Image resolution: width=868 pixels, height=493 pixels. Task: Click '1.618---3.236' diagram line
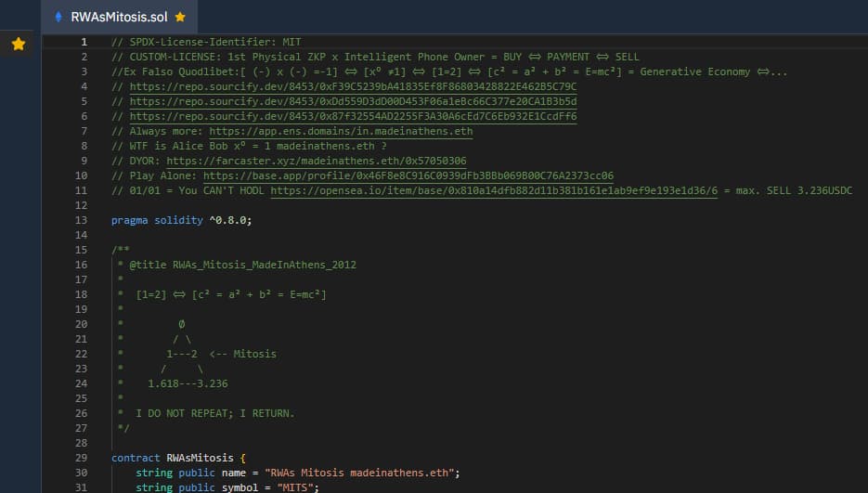pyautogui.click(x=188, y=383)
